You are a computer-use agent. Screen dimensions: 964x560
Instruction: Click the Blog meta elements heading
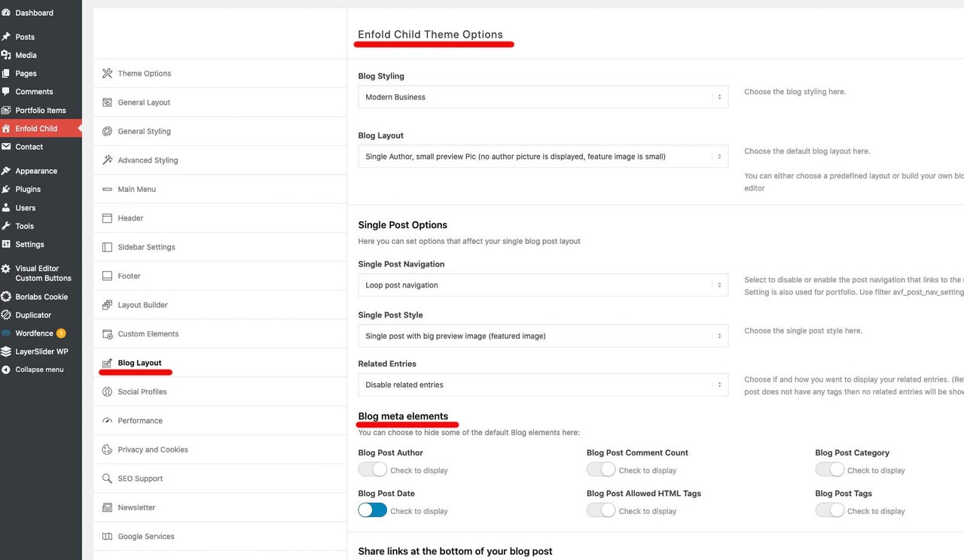point(403,416)
